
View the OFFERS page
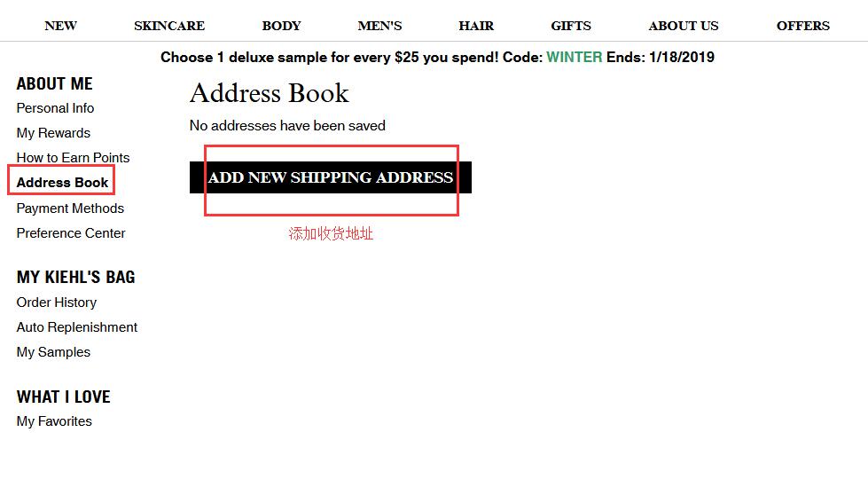[x=803, y=26]
